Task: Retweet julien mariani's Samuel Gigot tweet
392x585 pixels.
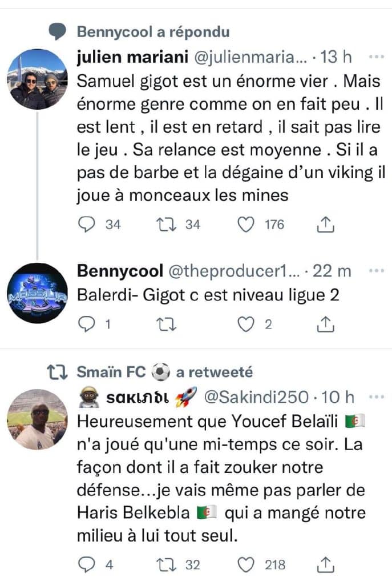Action: 164,225
